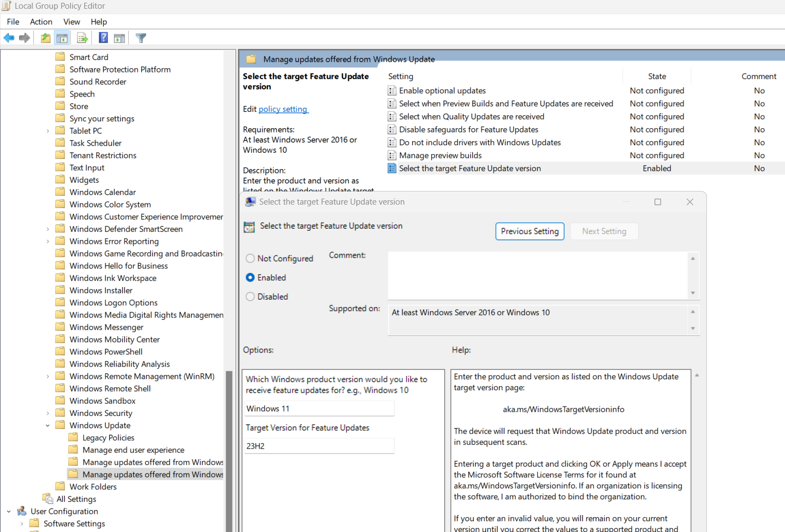Toggle Show/Hide Action Pane icon

120,38
